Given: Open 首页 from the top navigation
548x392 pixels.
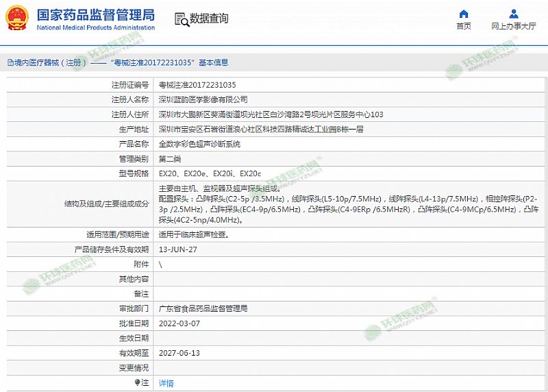Looking at the screenshot, I should [464, 26].
